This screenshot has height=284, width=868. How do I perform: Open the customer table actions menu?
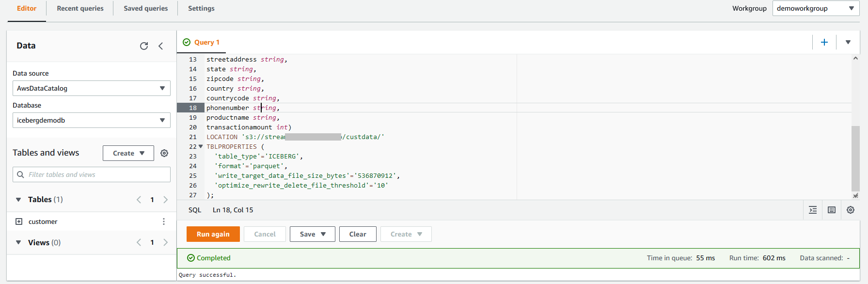click(x=164, y=221)
